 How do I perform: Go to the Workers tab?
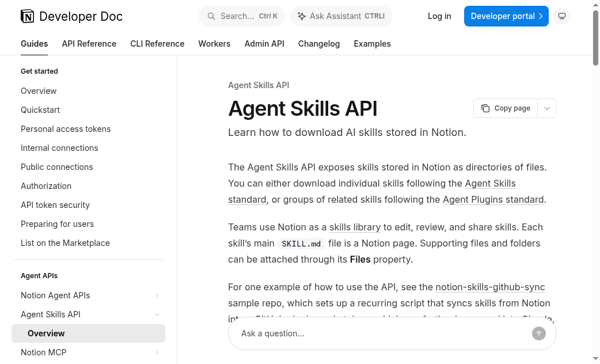(214, 44)
